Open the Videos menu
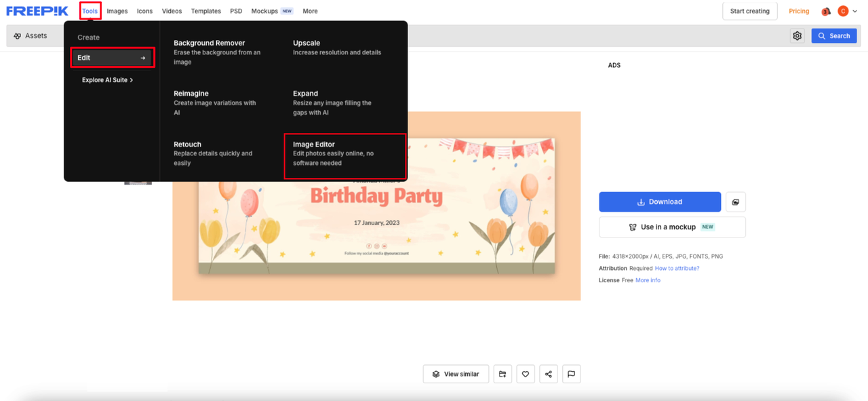The image size is (868, 401). coord(172,11)
